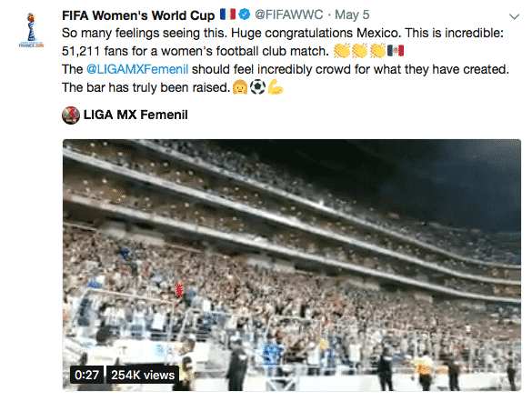Click the 0:27 video duration badge
The width and height of the screenshot is (532, 401).
click(86, 375)
